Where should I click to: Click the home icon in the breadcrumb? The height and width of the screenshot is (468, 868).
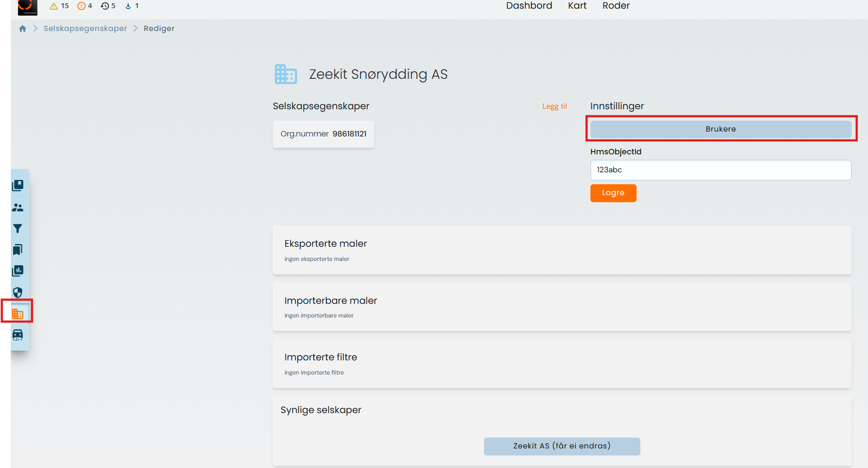pyautogui.click(x=22, y=29)
